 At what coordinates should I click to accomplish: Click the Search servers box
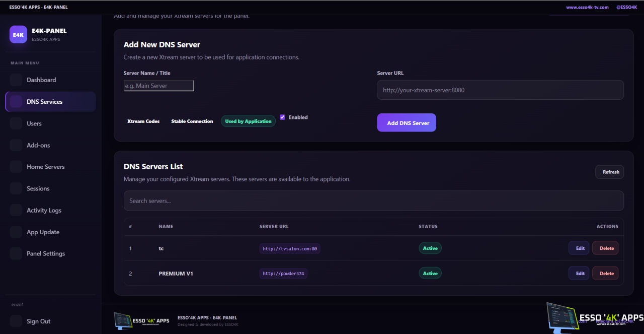[x=374, y=201]
